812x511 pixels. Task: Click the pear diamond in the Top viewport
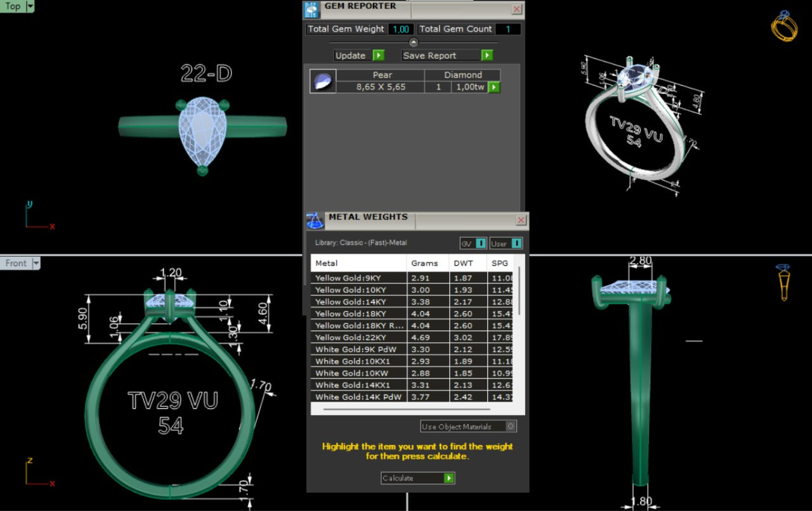[202, 132]
